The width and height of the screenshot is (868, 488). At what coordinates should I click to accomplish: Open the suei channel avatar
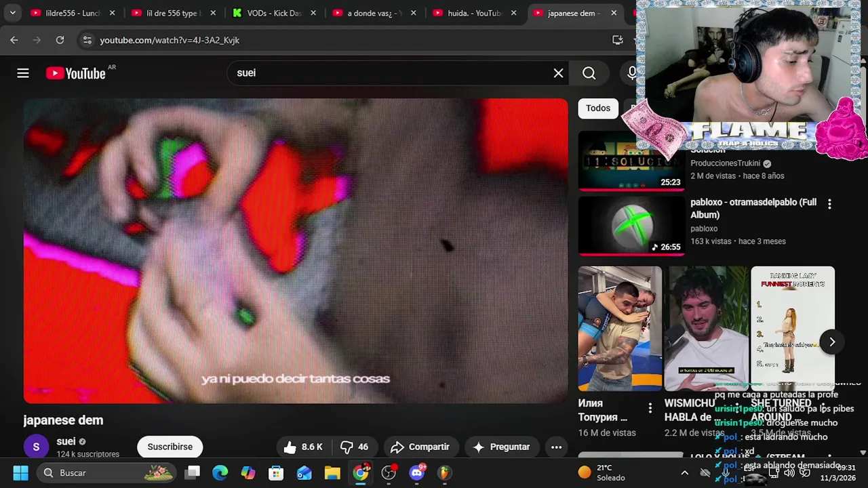(x=36, y=447)
